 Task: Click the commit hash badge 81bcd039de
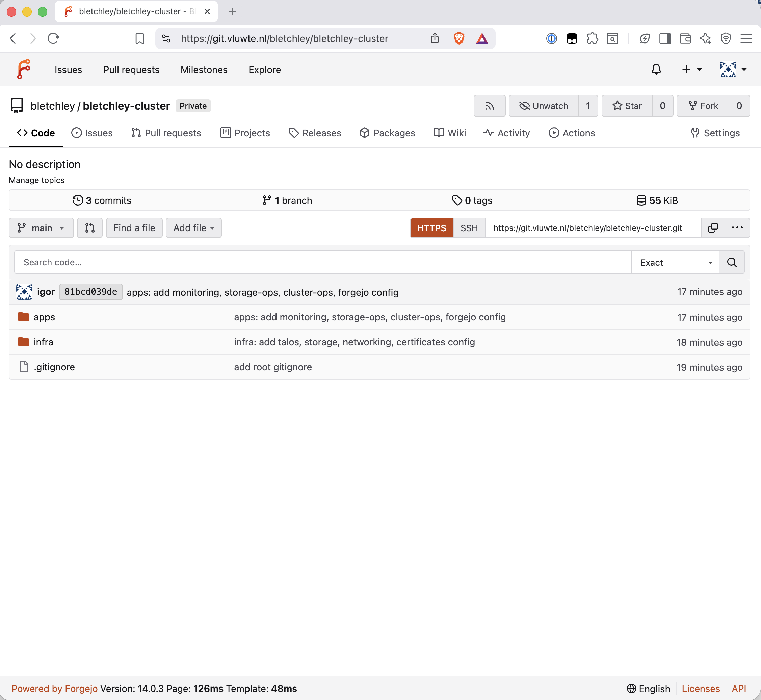90,292
